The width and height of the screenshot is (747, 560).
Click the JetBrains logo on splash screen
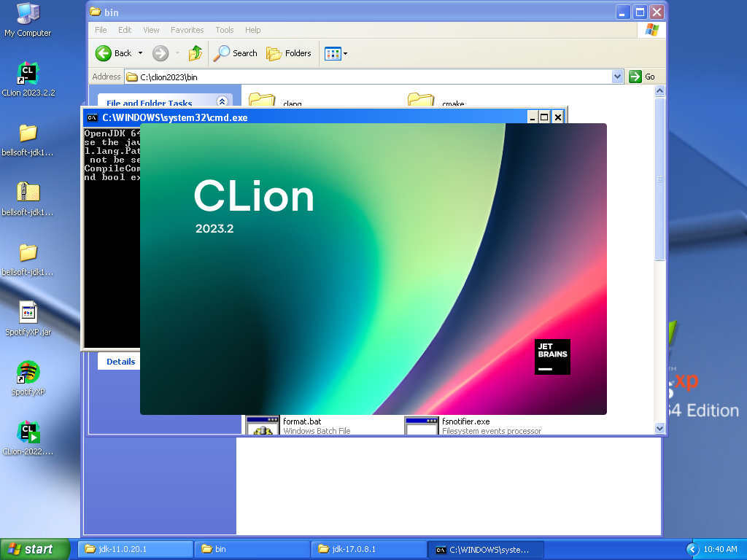(x=552, y=357)
